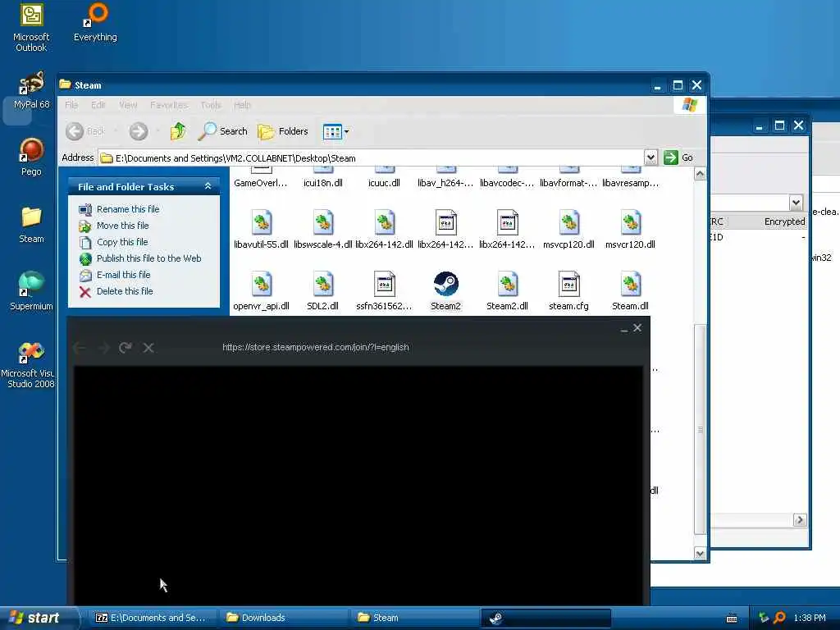Collapse the File and Folder Tasks panel
840x630 pixels.
(208, 186)
